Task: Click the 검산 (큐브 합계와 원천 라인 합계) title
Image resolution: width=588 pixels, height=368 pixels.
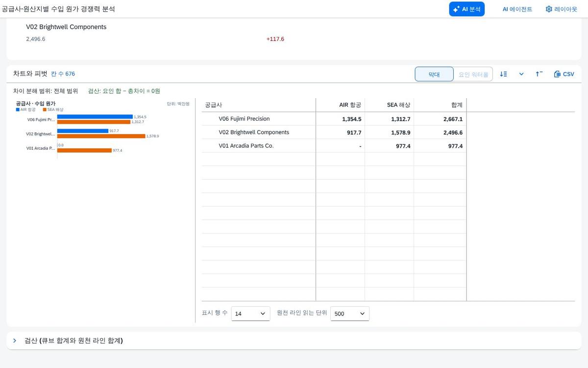Action: 73,341
